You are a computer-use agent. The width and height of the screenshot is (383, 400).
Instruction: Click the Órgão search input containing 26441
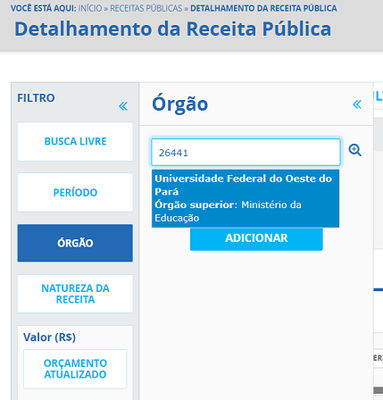246,152
